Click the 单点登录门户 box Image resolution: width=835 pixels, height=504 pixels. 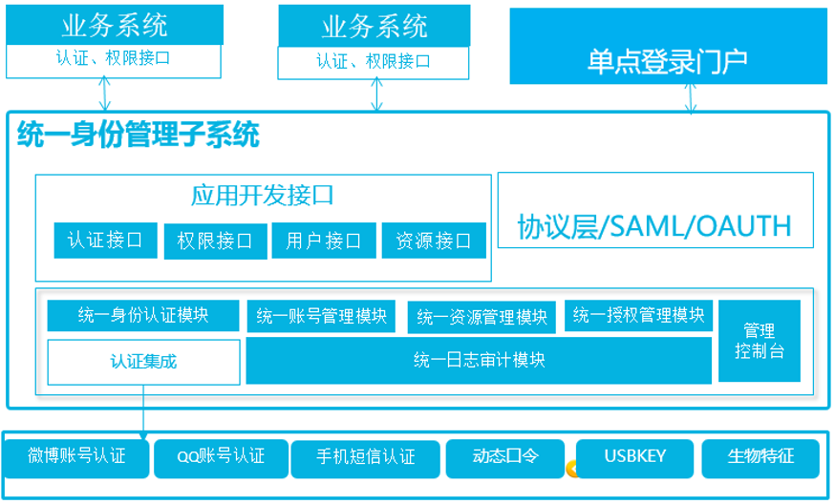669,47
